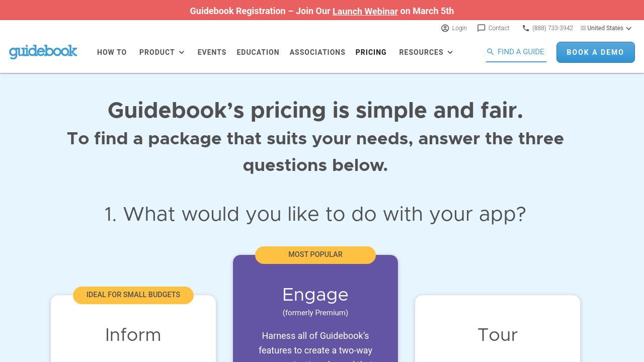This screenshot has width=644, height=362.
Task: Select the Pricing menu item
Action: pos(371,52)
